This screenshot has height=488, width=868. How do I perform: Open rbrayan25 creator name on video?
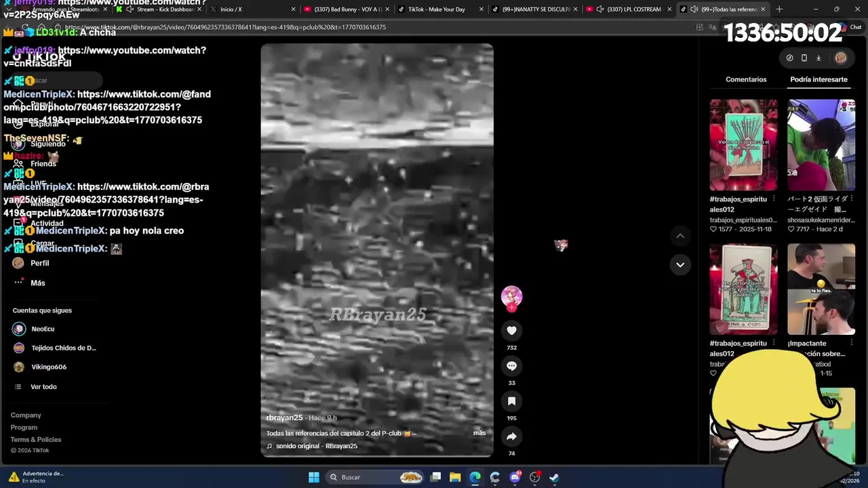tap(284, 418)
